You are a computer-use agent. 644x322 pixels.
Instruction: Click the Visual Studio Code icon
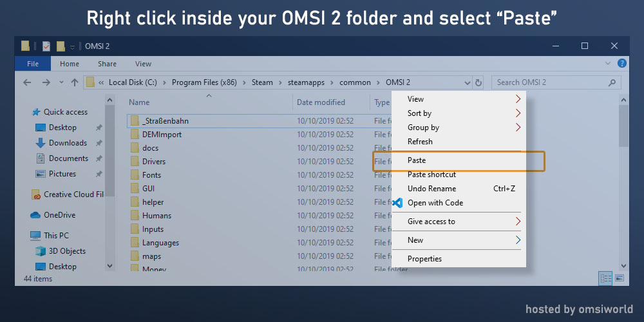(397, 202)
